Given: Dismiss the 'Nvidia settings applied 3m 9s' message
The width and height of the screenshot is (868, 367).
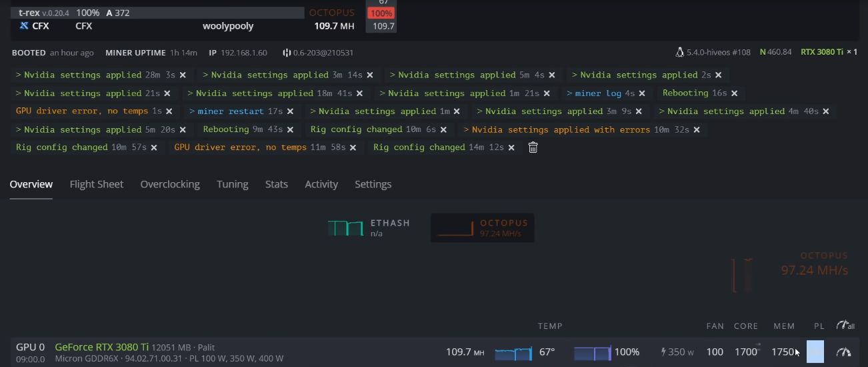Looking at the screenshot, I should click(639, 111).
